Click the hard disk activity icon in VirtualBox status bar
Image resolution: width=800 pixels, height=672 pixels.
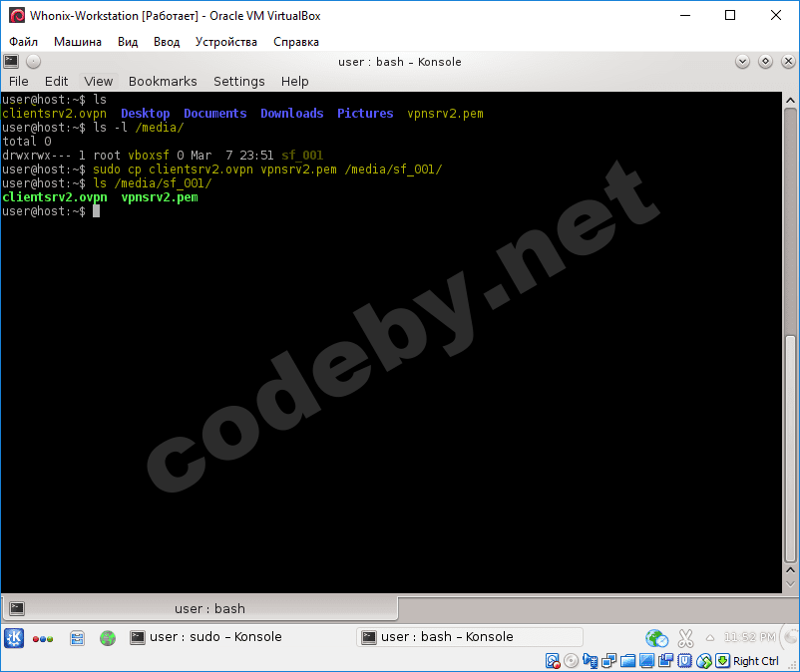point(552,661)
